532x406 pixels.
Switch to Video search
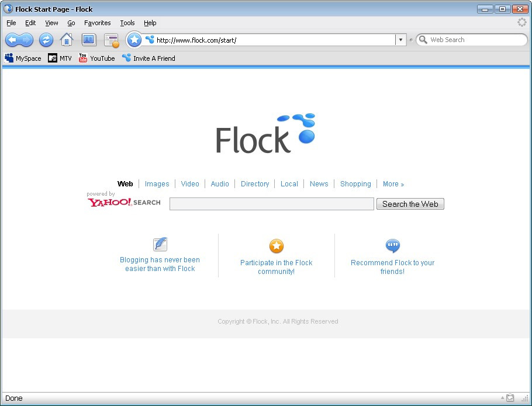pos(190,183)
